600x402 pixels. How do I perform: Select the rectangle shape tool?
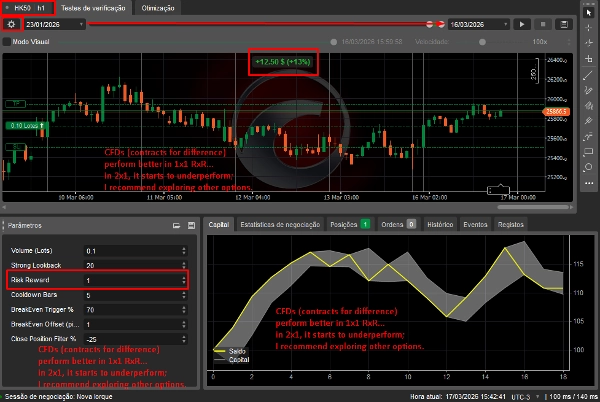[x=589, y=149]
